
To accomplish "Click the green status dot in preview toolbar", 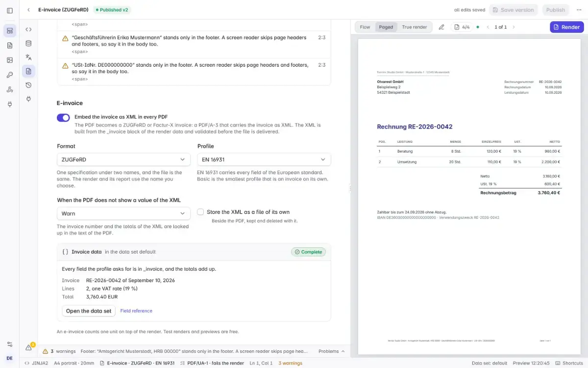I will [x=478, y=27].
